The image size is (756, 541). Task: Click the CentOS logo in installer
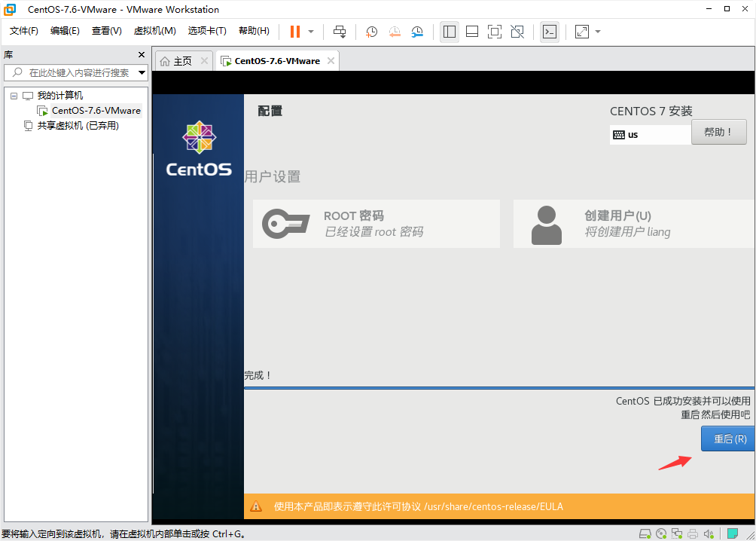(199, 148)
